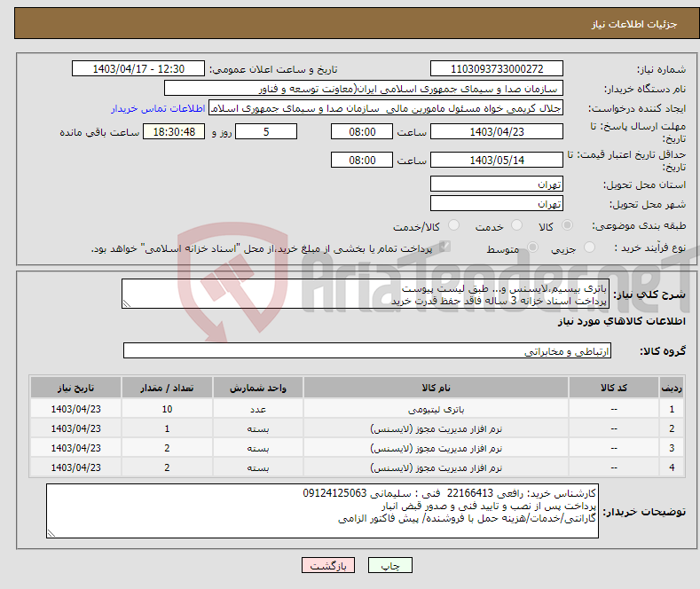
Task: Click the need number field 1103093733000272
Action: coord(497,68)
